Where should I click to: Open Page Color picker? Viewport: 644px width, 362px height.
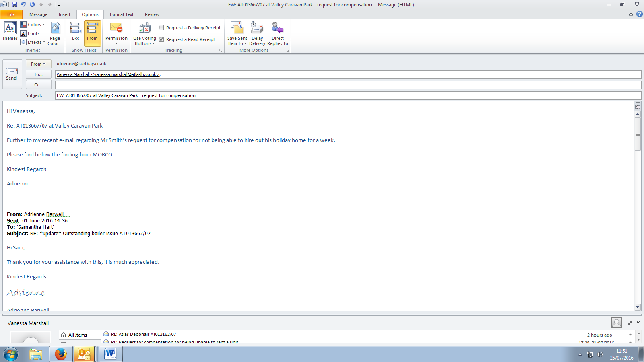click(x=55, y=34)
